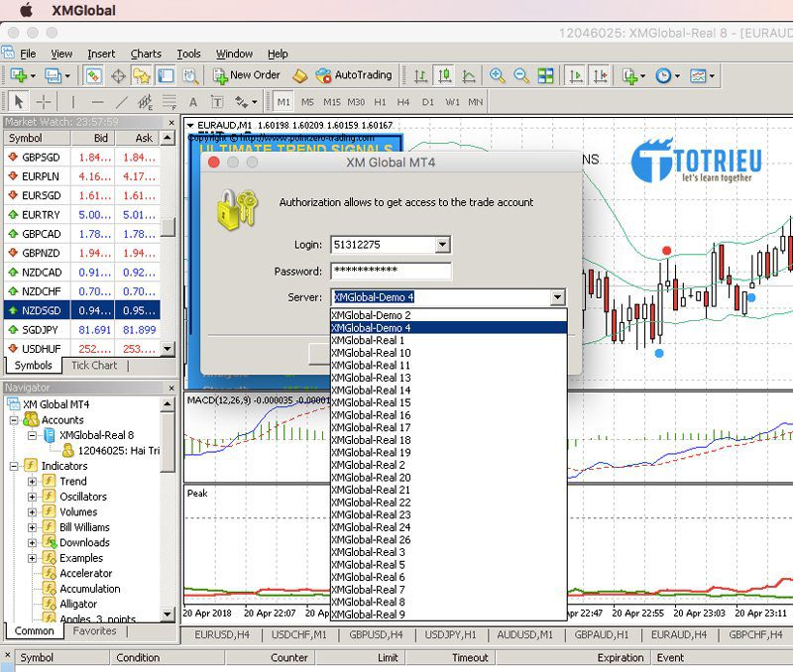Screen dimensions: 793x672
Task: Select the horizontal line tool
Action: 97,102
